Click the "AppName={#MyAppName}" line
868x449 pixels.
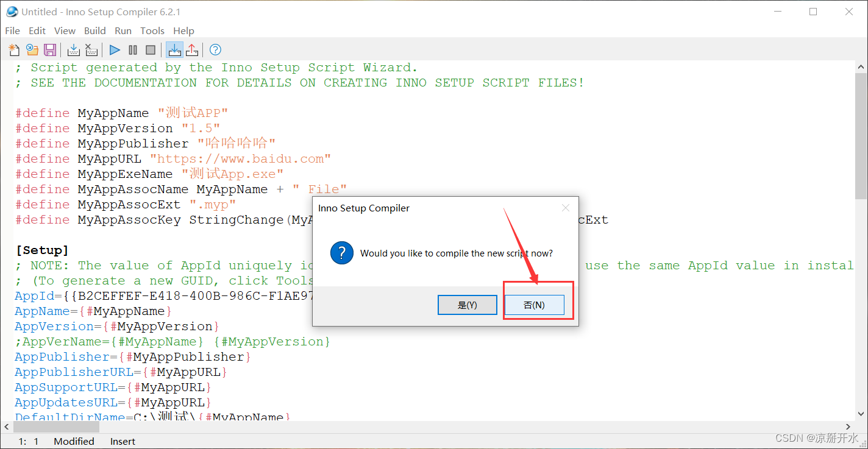93,311
